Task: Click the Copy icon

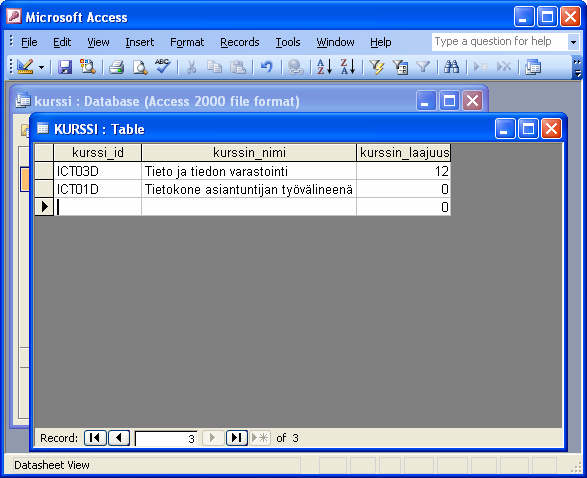Action: coord(215,67)
